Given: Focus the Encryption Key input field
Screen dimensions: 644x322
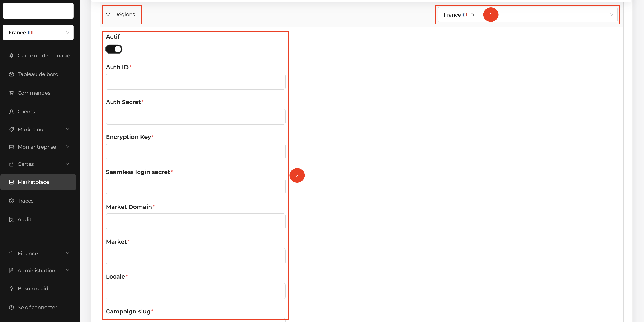Looking at the screenshot, I should tap(195, 152).
